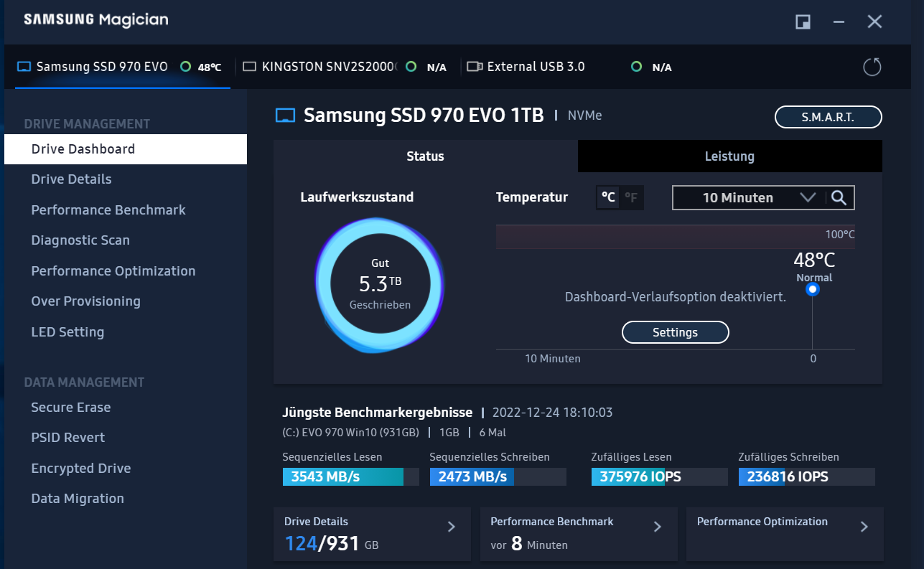Click Performance Benchmark vor 8 Minuten card
Viewport: 924px width, 569px height.
[x=579, y=535]
